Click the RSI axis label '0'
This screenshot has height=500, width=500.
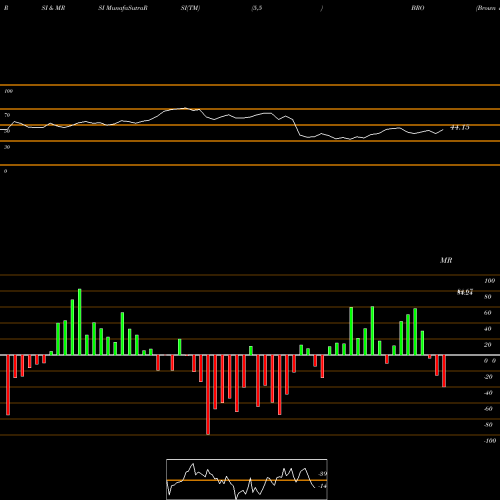(x=5, y=171)
